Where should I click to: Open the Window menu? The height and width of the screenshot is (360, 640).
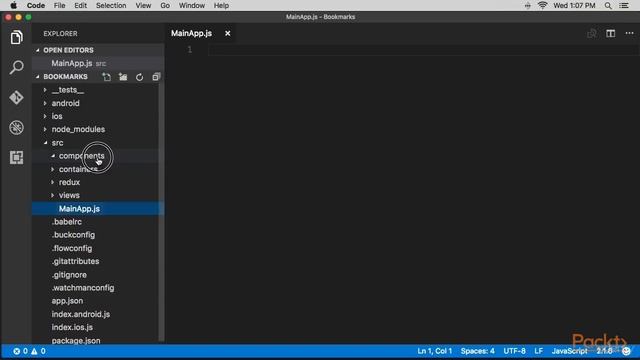(192, 5)
